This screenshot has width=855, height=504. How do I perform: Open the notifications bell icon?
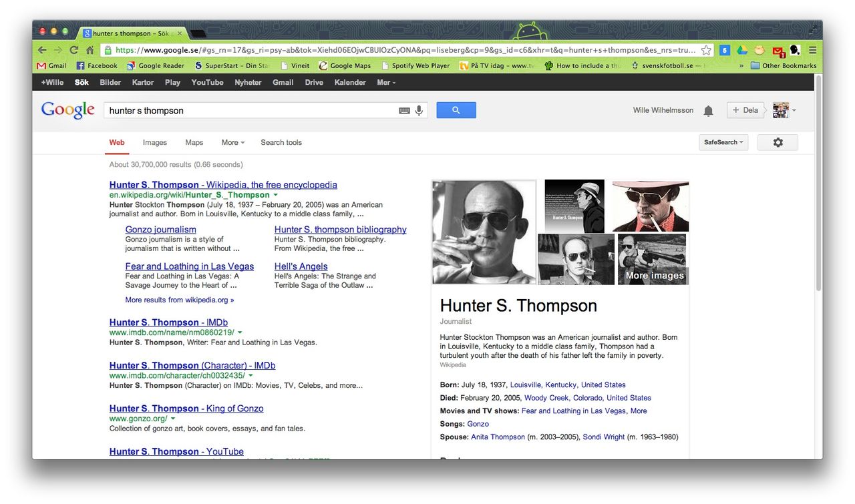709,111
